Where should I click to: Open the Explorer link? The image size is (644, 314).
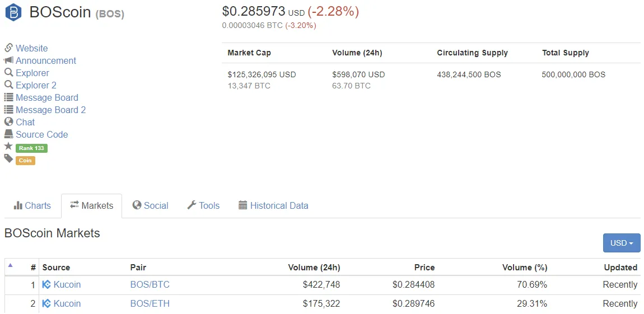click(32, 73)
